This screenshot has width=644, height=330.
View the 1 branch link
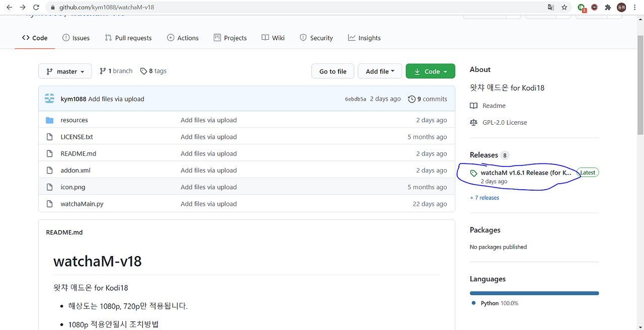point(116,71)
